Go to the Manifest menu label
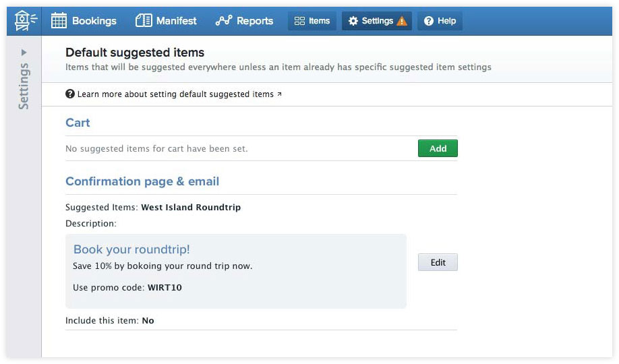619x364 pixels. click(x=177, y=21)
